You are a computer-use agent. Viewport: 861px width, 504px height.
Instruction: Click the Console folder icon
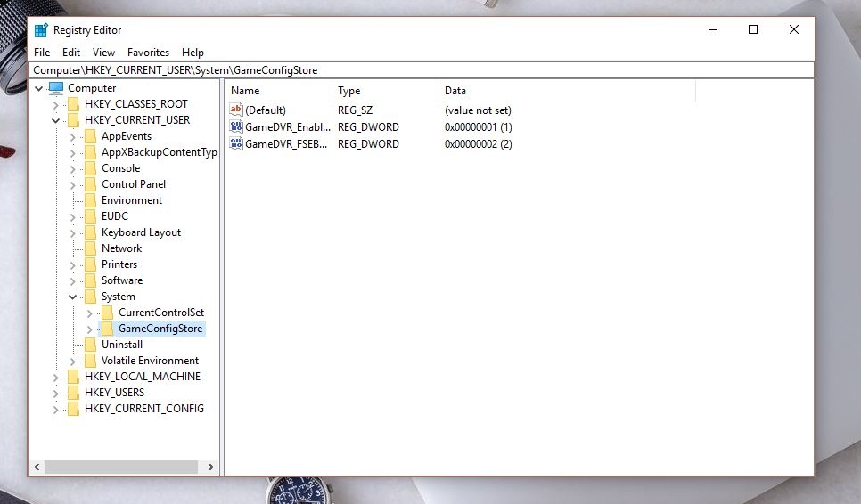tap(90, 167)
